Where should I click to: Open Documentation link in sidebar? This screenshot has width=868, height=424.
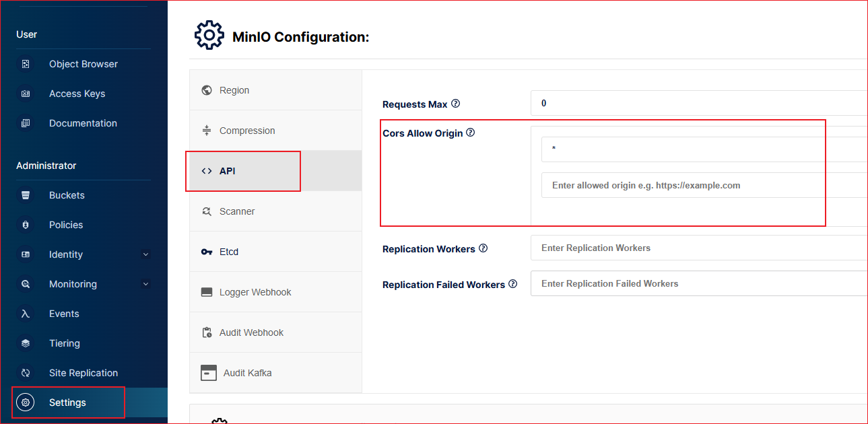[83, 123]
